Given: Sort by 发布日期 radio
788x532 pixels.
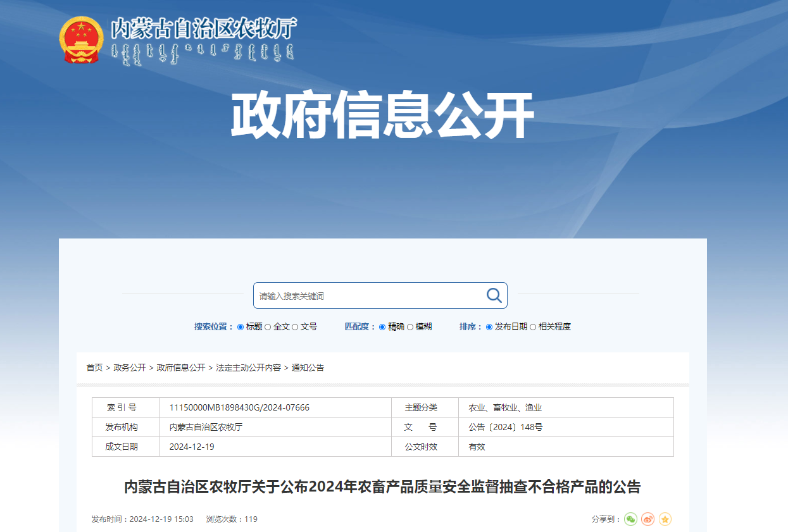Looking at the screenshot, I should point(489,327).
